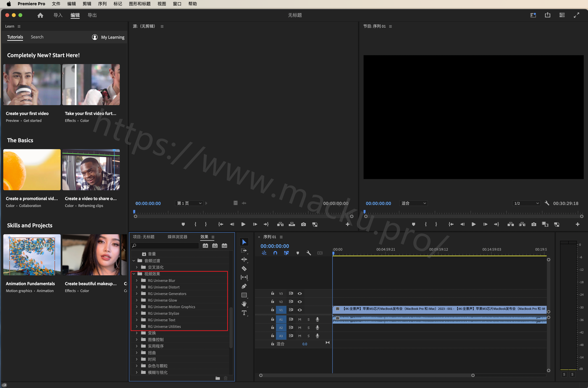Select the Selection tool arrow
The image size is (588, 388).
tap(244, 242)
